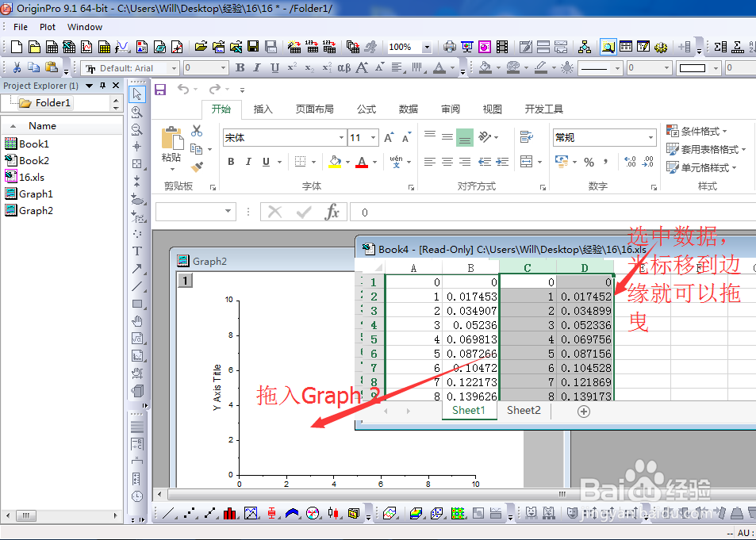756x540 pixels.
Task: Click the yellow fill color button in ribbon
Action: (x=335, y=162)
